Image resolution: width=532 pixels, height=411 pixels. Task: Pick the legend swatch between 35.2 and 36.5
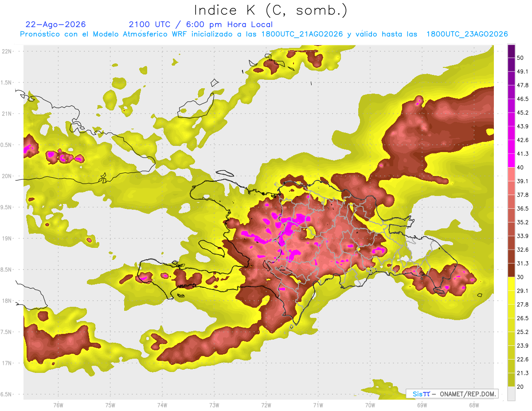(511, 215)
